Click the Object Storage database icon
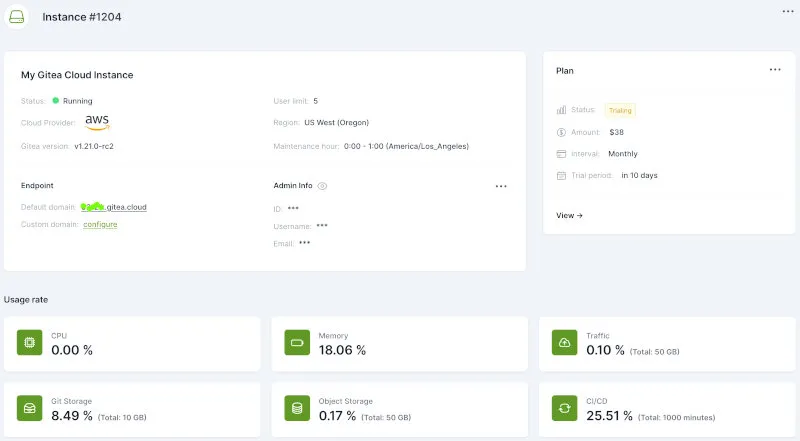This screenshot has height=441, width=800. (x=297, y=408)
